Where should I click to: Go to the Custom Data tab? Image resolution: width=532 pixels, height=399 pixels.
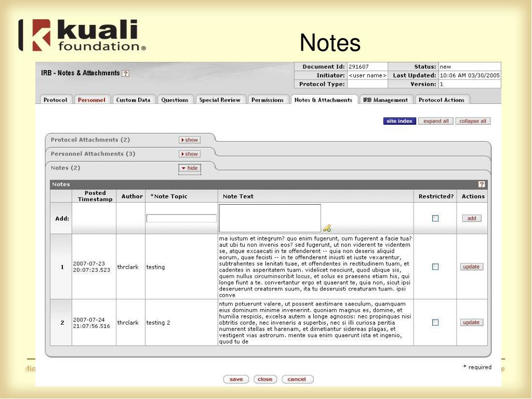click(x=134, y=100)
